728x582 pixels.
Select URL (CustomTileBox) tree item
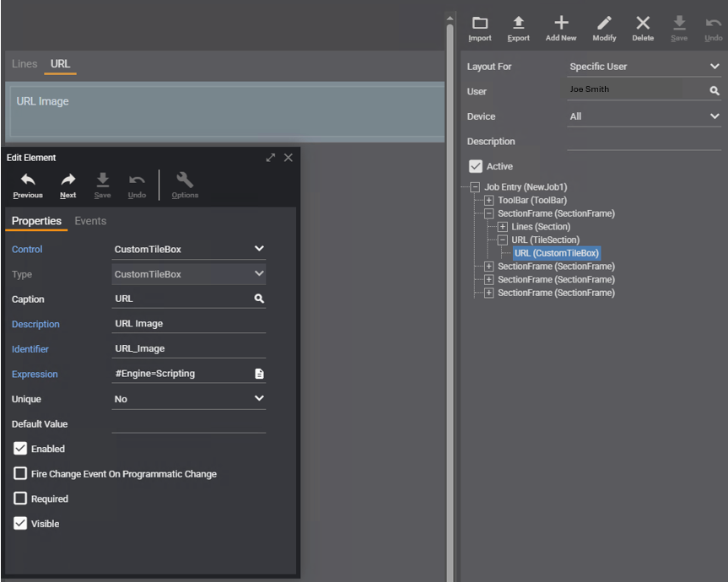(x=557, y=253)
